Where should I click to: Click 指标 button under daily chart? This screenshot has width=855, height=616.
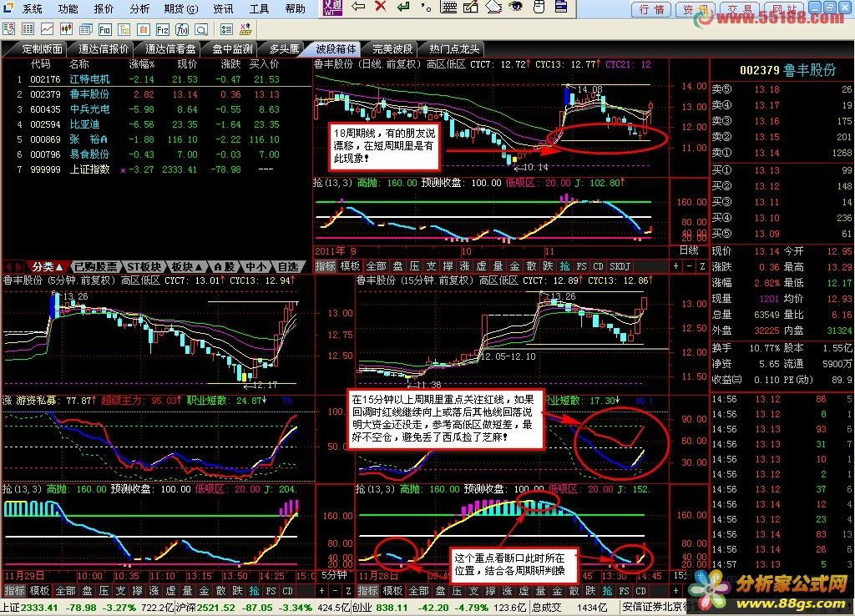pyautogui.click(x=325, y=266)
